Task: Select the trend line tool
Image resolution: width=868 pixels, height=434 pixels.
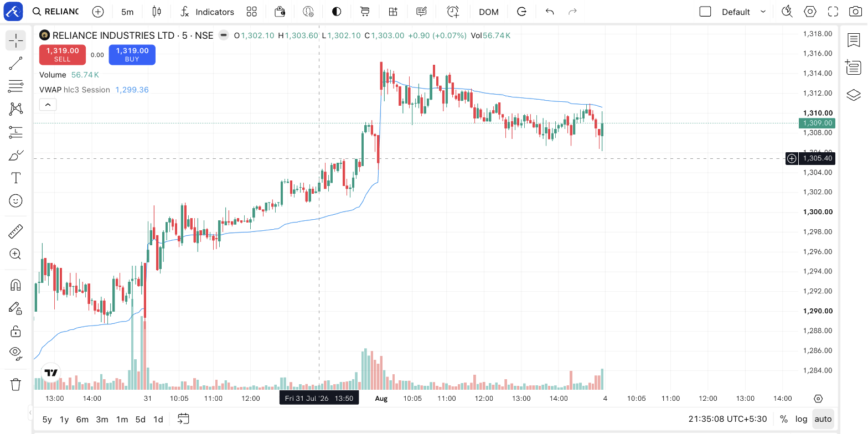Action: (16, 63)
